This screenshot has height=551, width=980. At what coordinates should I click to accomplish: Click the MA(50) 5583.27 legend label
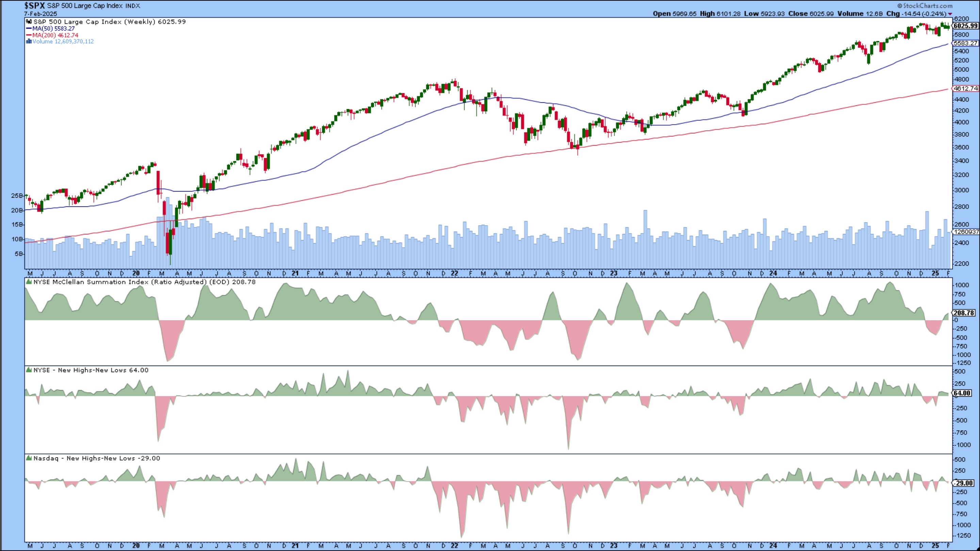(54, 29)
